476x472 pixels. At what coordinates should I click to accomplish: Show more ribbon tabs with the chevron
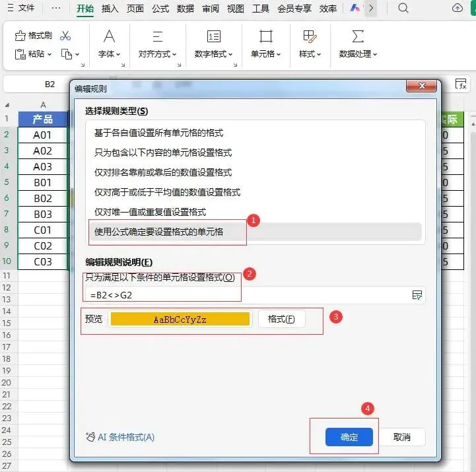tap(371, 8)
